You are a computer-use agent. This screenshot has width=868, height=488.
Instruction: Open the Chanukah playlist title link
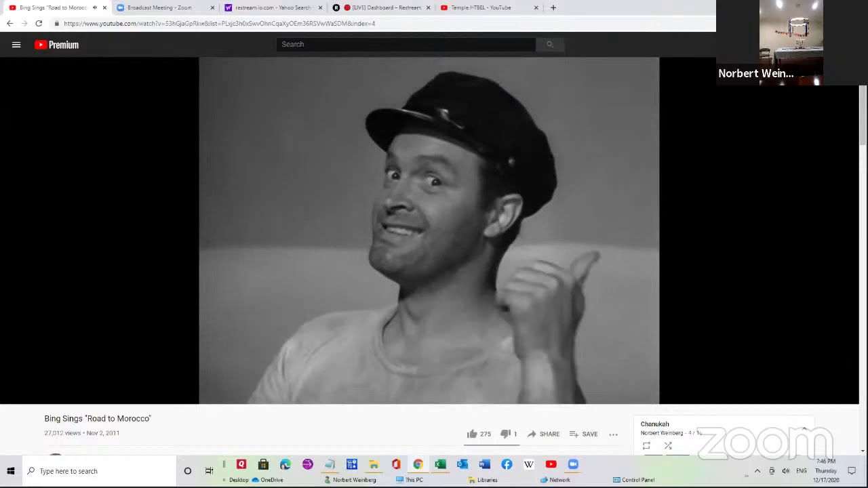(x=654, y=424)
